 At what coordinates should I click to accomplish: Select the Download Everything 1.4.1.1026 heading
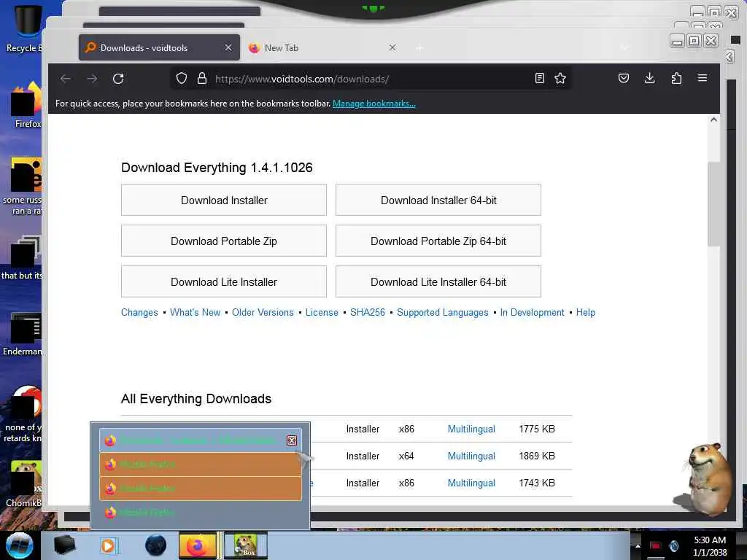217,168
